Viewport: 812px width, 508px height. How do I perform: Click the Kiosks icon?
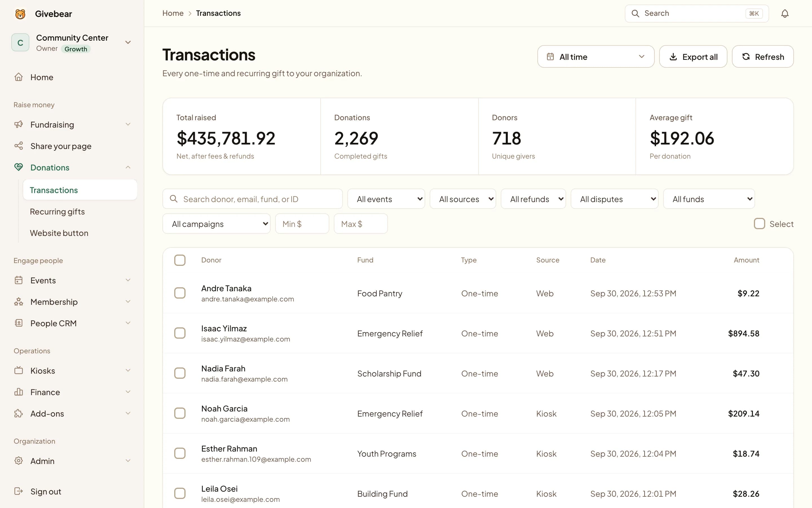pyautogui.click(x=18, y=370)
